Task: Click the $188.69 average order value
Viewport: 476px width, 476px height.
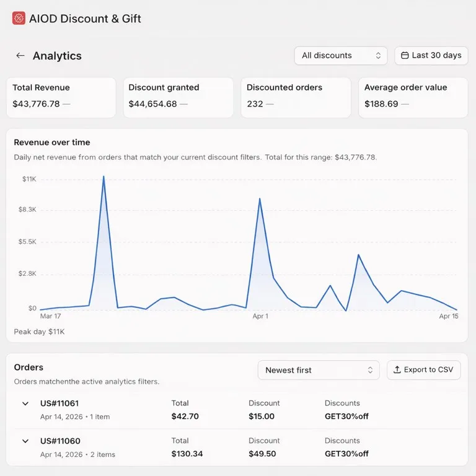Action: (x=381, y=104)
